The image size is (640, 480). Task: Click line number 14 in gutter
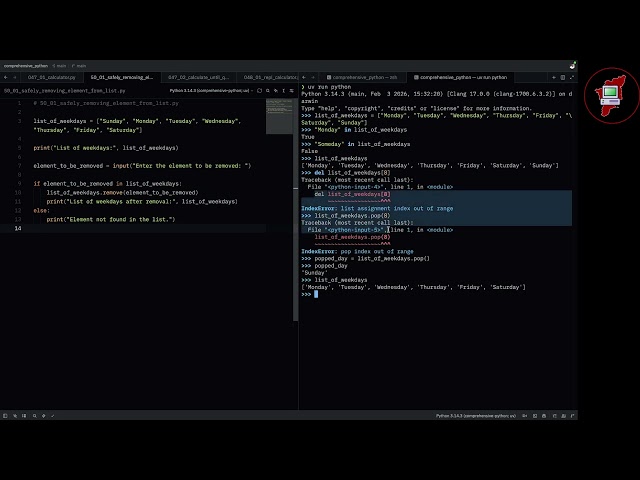point(18,228)
